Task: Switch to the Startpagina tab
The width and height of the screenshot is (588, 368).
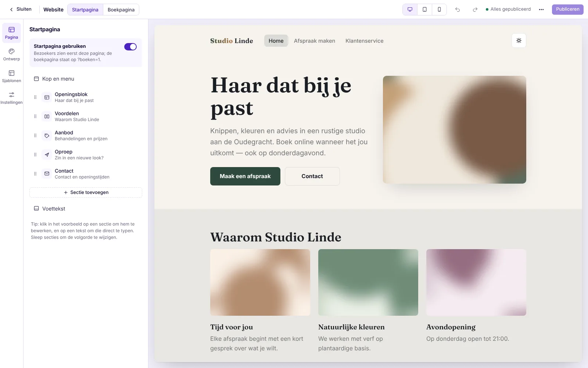Action: click(x=85, y=10)
